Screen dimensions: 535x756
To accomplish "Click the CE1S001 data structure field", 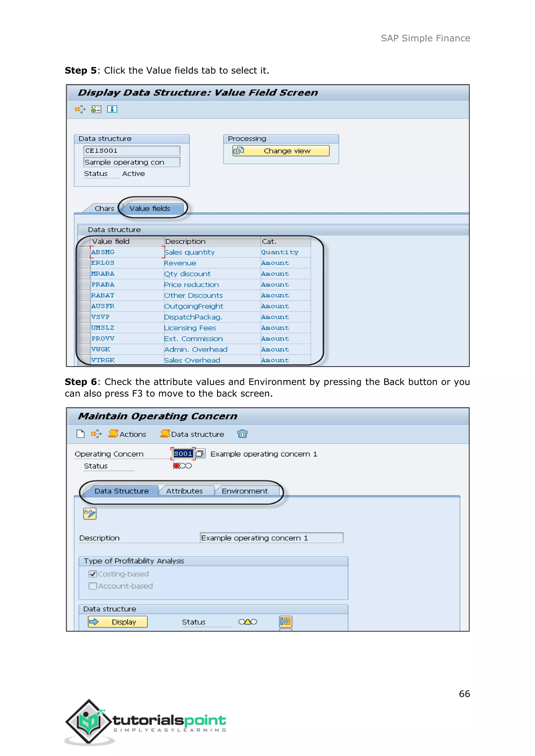I will point(131,151).
